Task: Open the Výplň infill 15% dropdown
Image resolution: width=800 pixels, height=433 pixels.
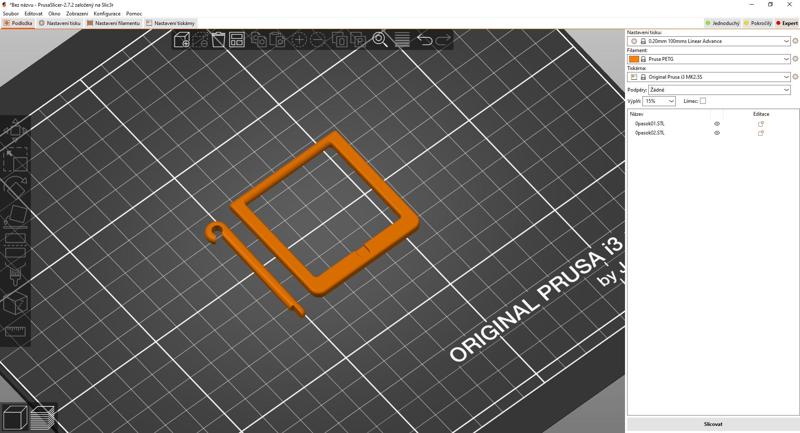Action: click(659, 101)
